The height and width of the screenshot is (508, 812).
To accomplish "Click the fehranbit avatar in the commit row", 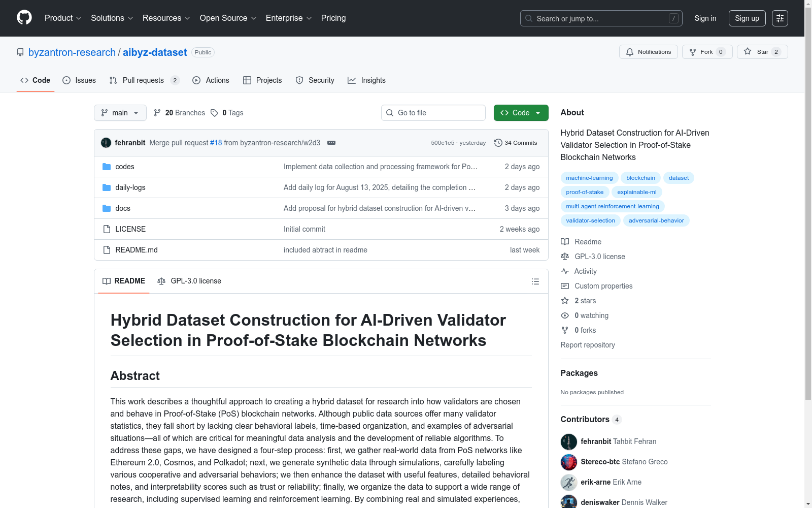I will coord(106,143).
